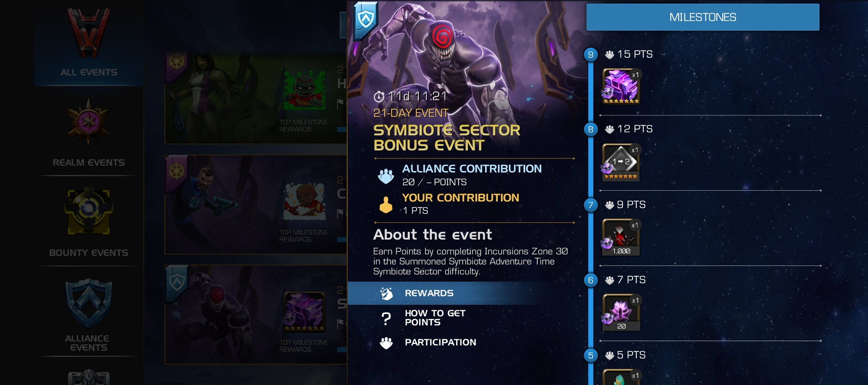This screenshot has height=385, width=868.
Task: Select the Realm Events star icon
Action: 89,122
